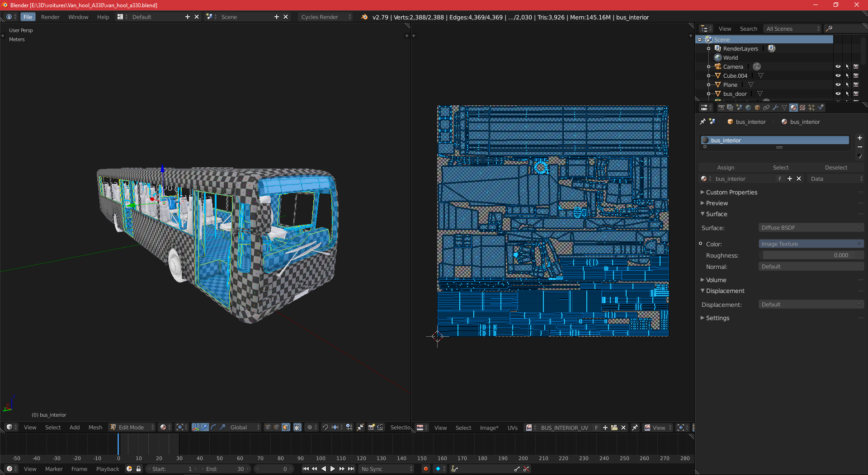Open the Mesh menu in 3D viewport

coord(95,428)
